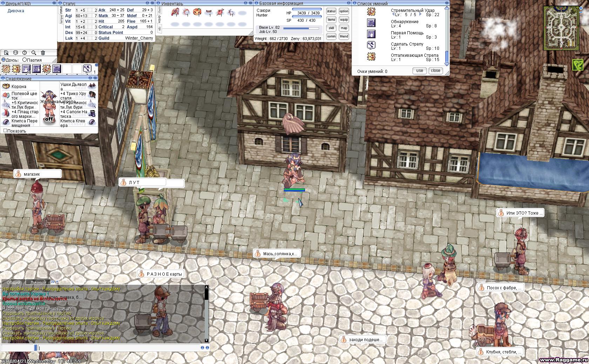Decrease Стремительный Удар skill level arrow
This screenshot has width=589, height=364.
pyautogui.click(x=393, y=14)
